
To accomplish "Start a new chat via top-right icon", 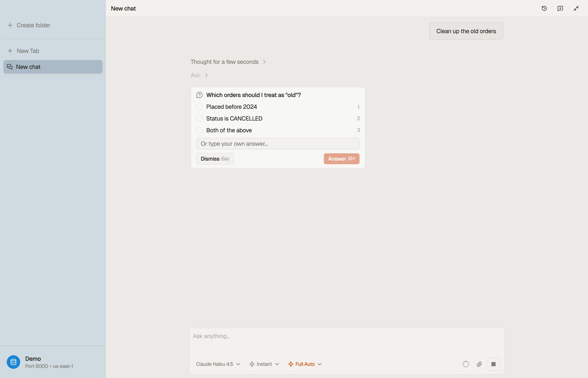I will click(560, 8).
